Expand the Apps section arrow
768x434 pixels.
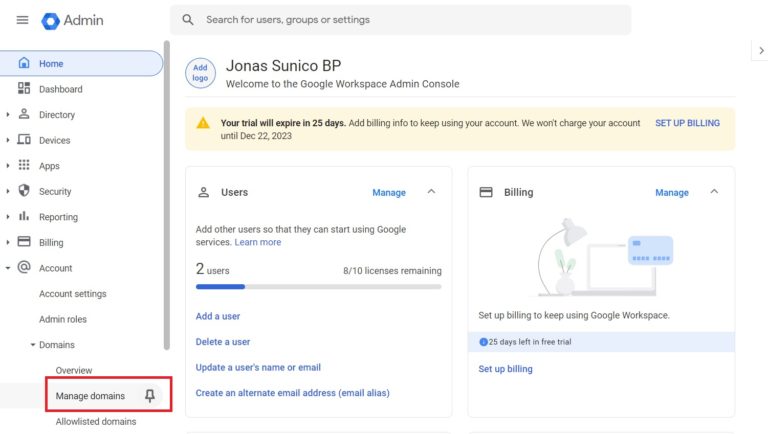pyautogui.click(x=7, y=166)
